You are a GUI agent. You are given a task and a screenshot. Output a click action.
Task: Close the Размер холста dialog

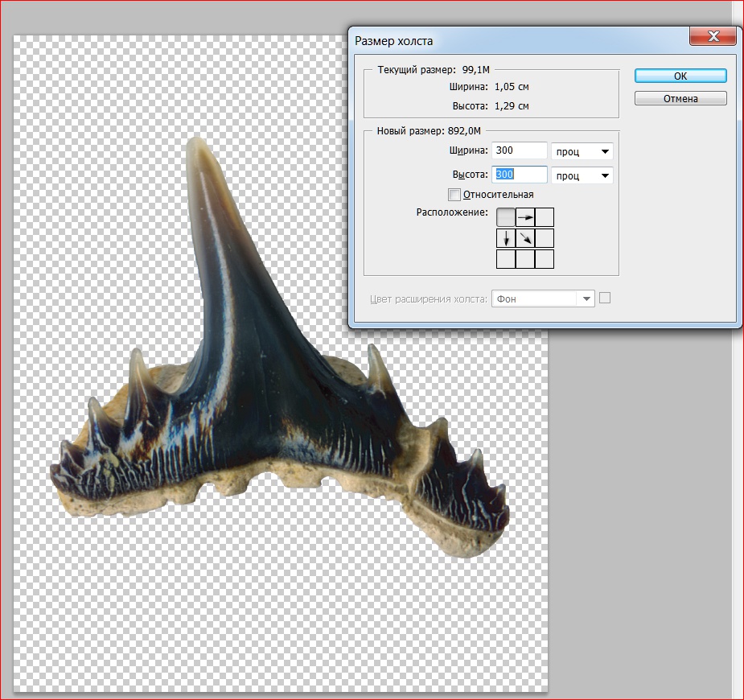click(714, 37)
